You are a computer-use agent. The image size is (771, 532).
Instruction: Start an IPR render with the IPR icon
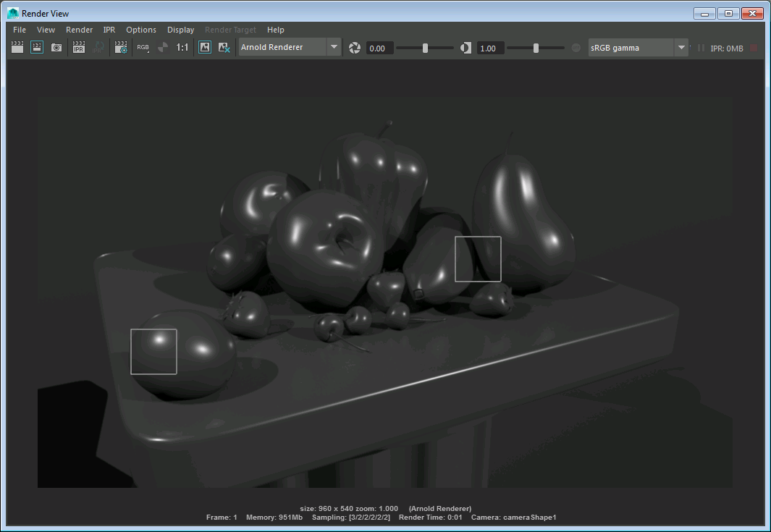click(78, 47)
